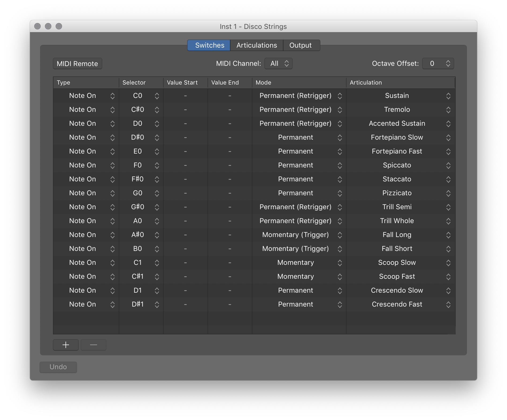Click the Undo button
Viewport: 507px width, 420px height.
click(x=58, y=367)
